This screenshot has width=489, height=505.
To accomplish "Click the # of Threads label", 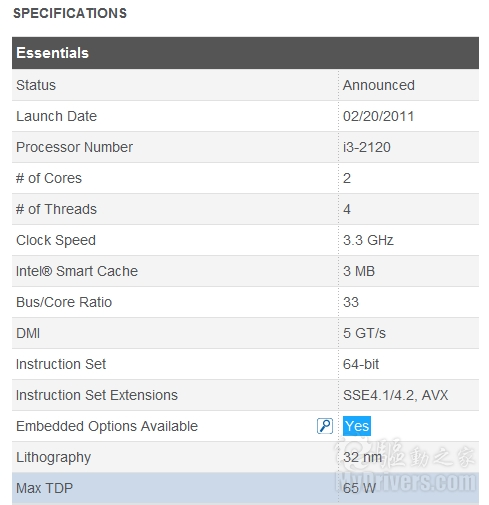I will pyautogui.click(x=56, y=209).
